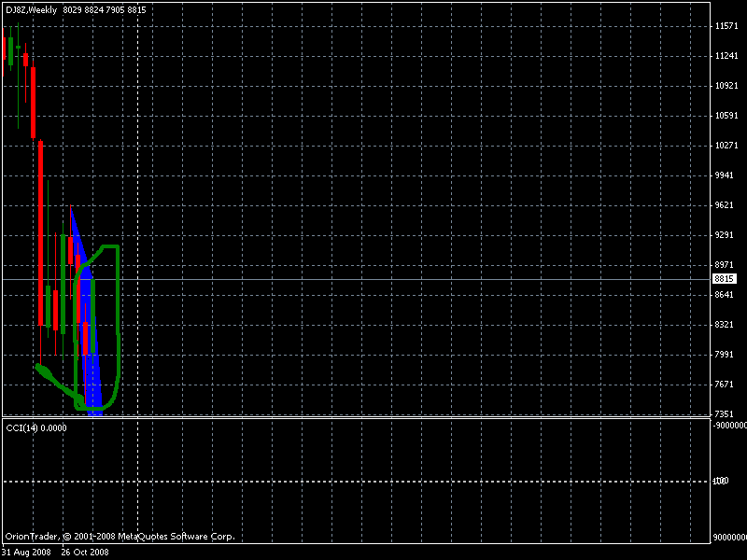Select the 10921 price level label
The height and width of the screenshot is (560, 747).
(726, 86)
